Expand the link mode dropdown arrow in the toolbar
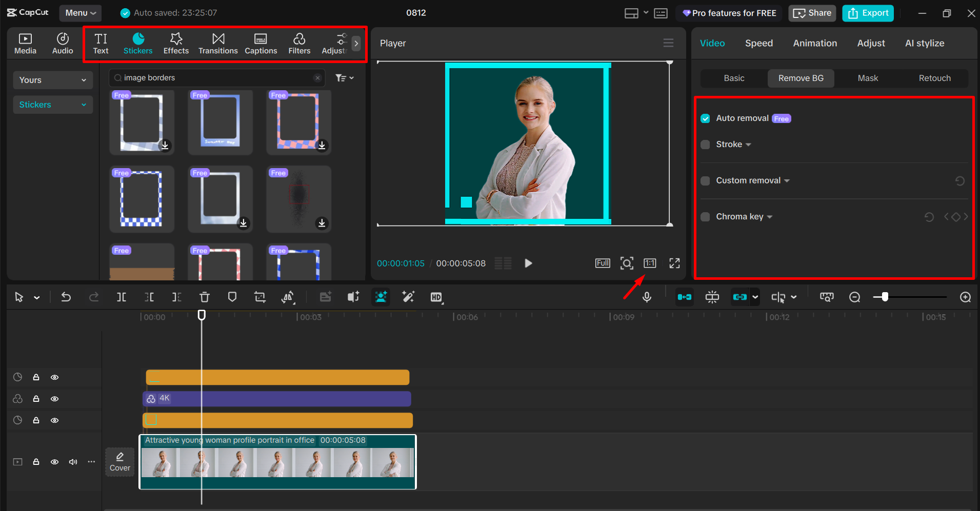 (x=755, y=297)
